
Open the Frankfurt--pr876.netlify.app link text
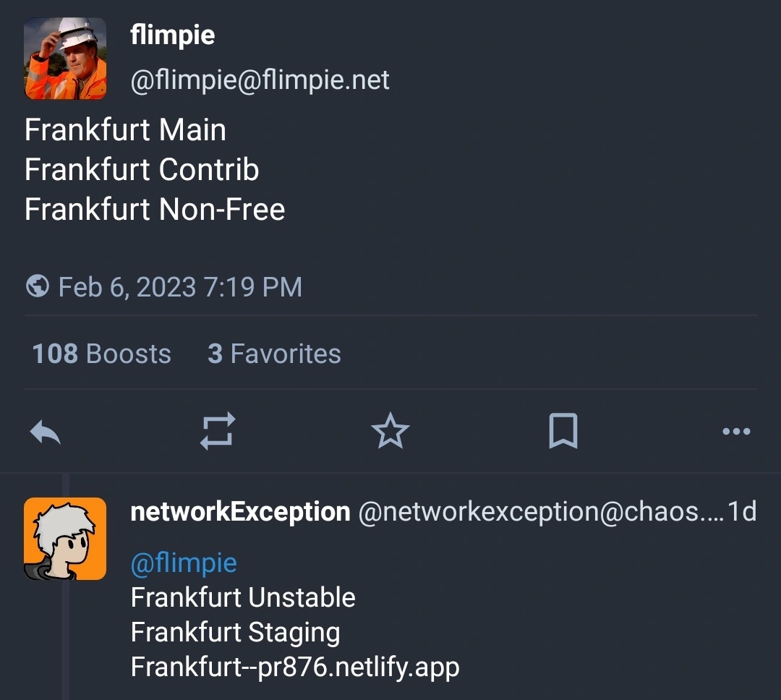[295, 666]
